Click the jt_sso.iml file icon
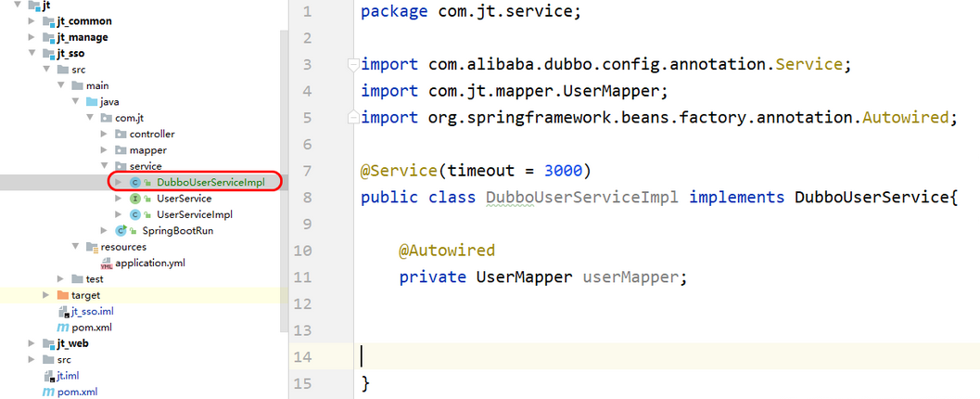Image resolution: width=980 pixels, height=399 pixels. pos(63,312)
